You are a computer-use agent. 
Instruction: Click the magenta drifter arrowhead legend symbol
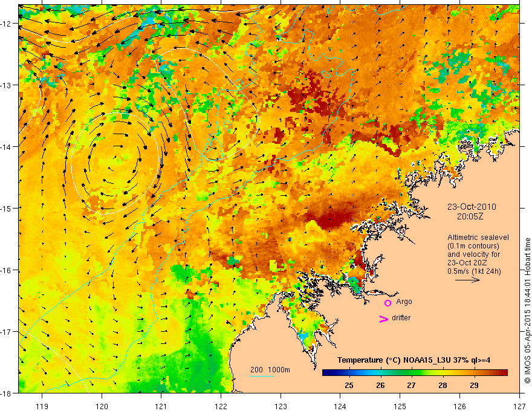click(384, 319)
